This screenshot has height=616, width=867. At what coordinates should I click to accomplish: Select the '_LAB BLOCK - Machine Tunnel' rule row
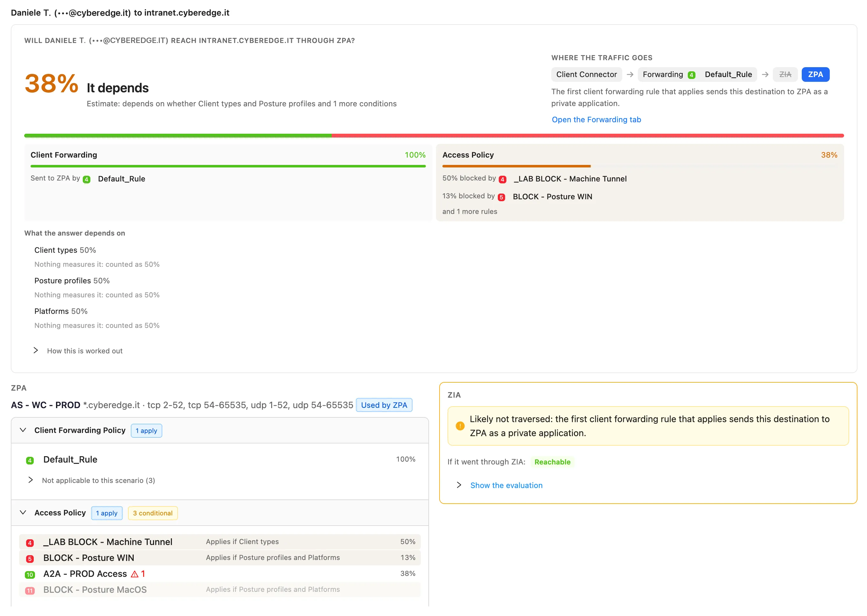(220, 542)
